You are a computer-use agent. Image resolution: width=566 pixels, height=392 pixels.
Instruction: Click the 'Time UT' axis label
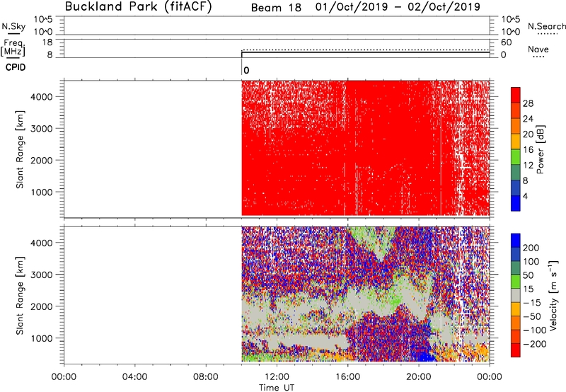pos(277,388)
